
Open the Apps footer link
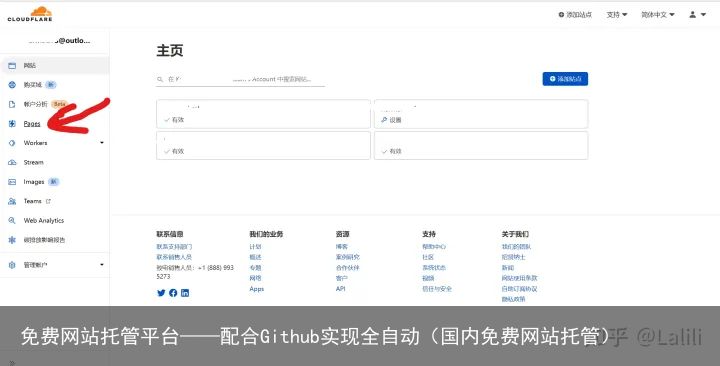(x=257, y=289)
